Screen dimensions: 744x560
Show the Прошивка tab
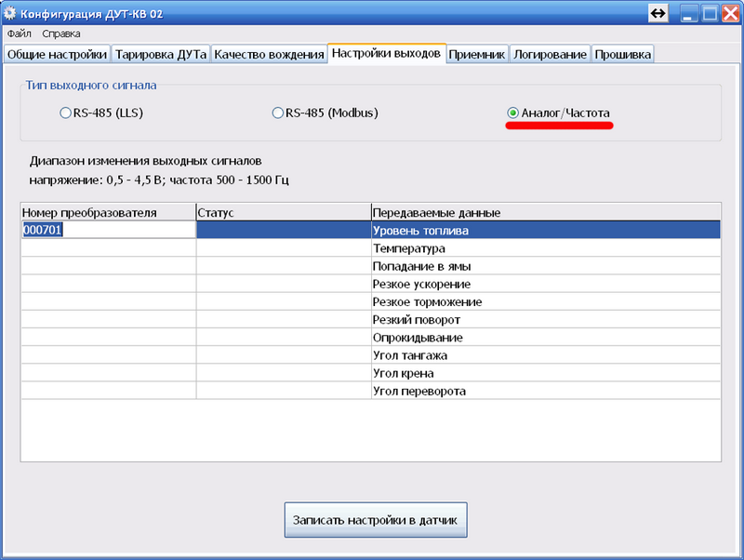click(x=622, y=55)
